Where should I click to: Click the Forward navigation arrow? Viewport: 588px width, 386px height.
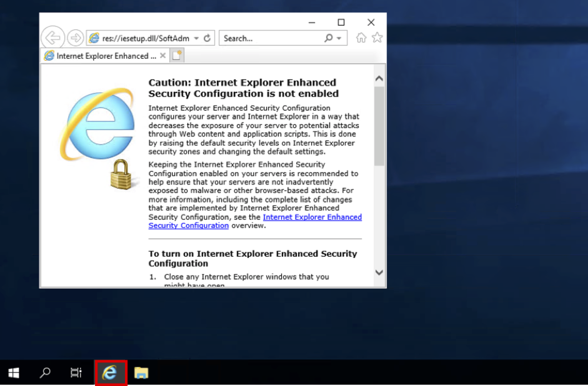click(x=75, y=38)
